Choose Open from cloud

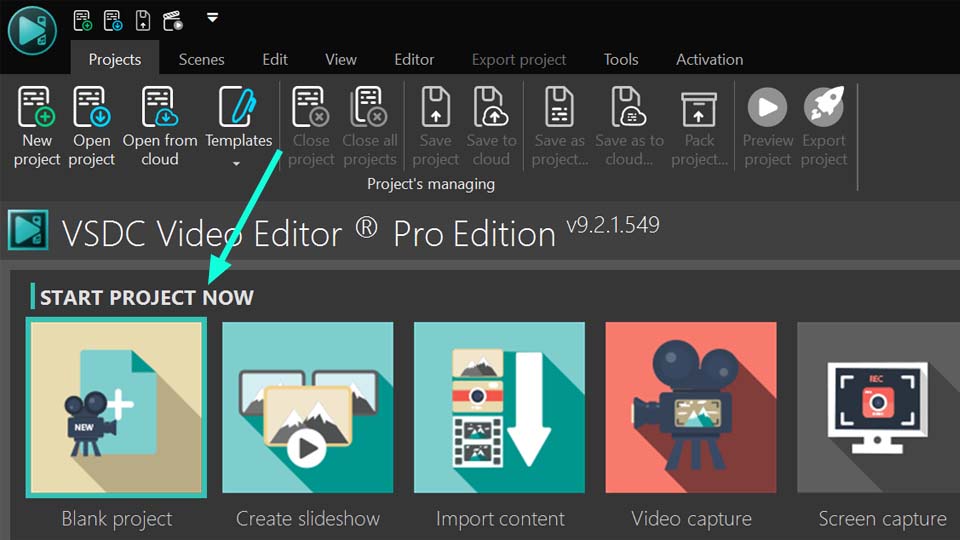(x=160, y=126)
